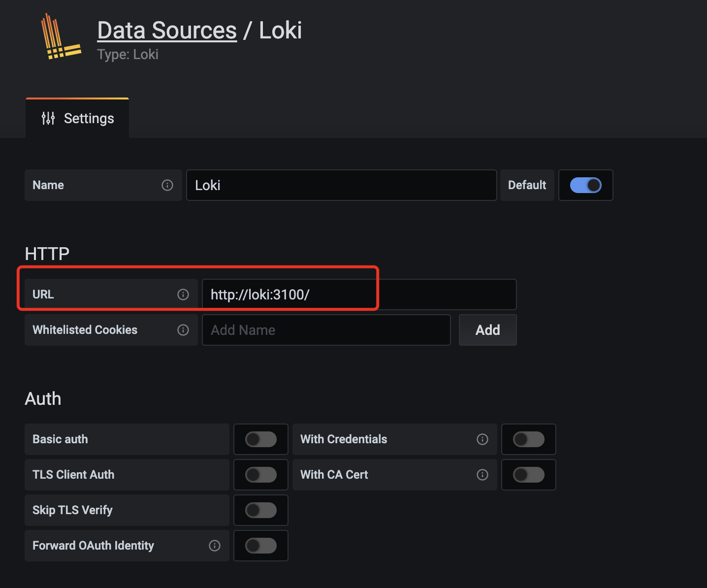Toggle With Credentials on

click(528, 439)
